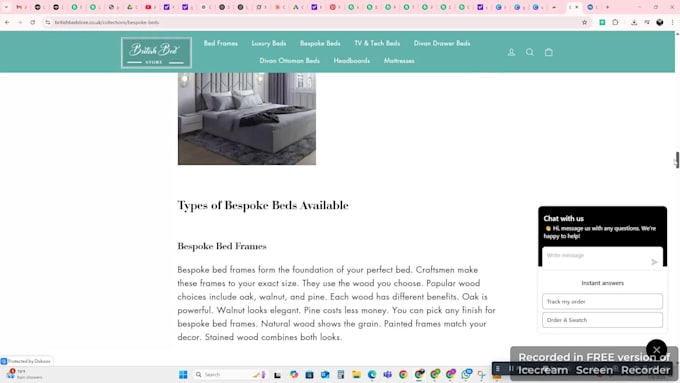680x383 pixels.
Task: Click the 'Types of Bespoke Beds Available' heading
Action: tap(263, 205)
